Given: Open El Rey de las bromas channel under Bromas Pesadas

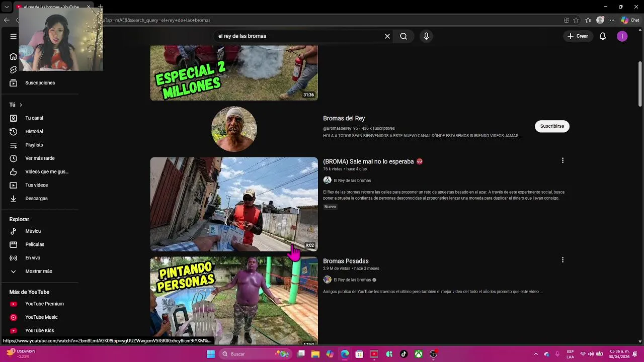Looking at the screenshot, I should click(352, 280).
